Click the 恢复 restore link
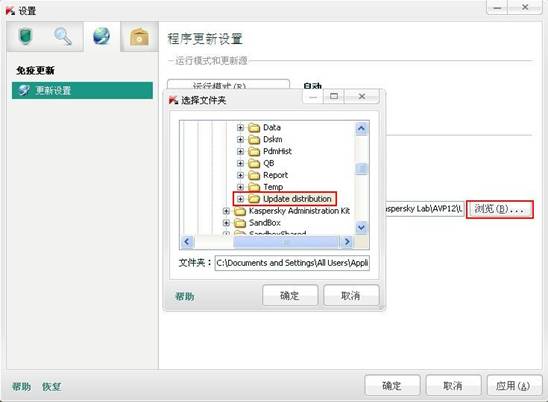The width and height of the screenshot is (548, 402). pos(51,387)
